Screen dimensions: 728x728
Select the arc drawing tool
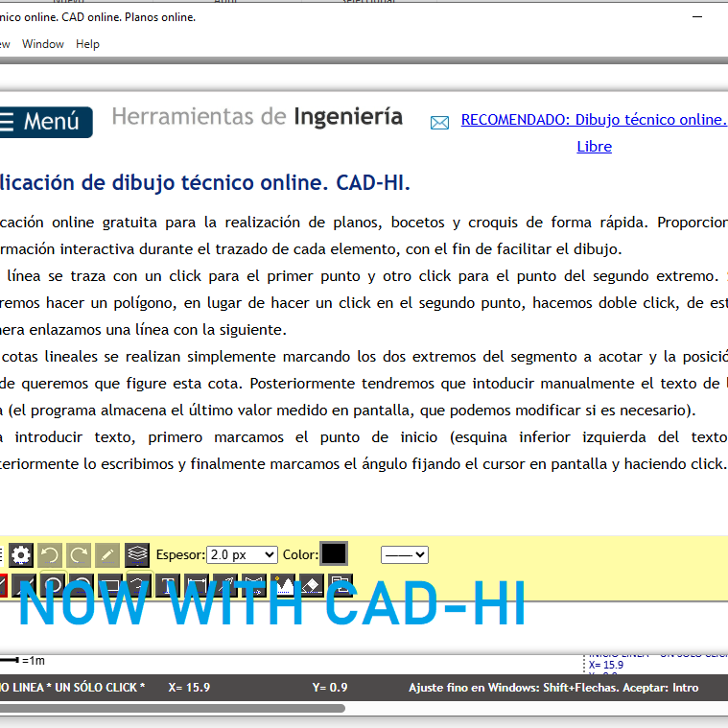82,585
